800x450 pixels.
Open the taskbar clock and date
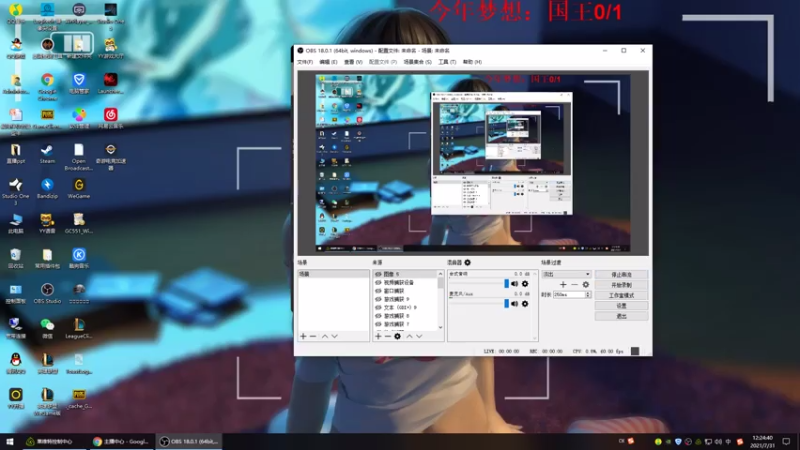click(x=763, y=441)
